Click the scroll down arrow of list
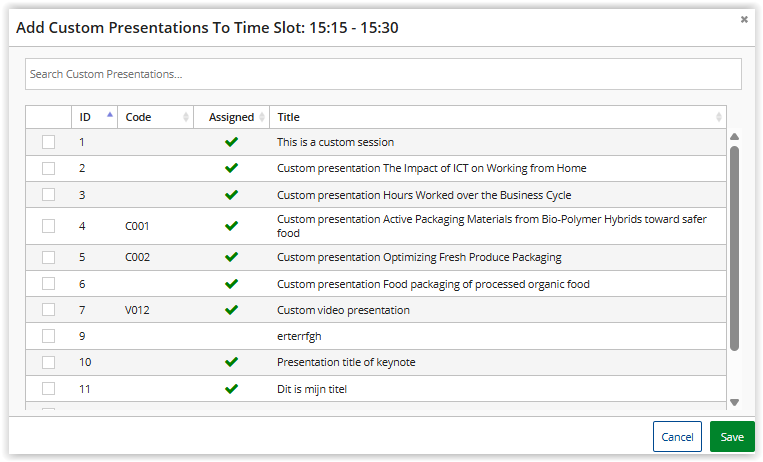Screen dimensions: 763x462 tap(735, 403)
